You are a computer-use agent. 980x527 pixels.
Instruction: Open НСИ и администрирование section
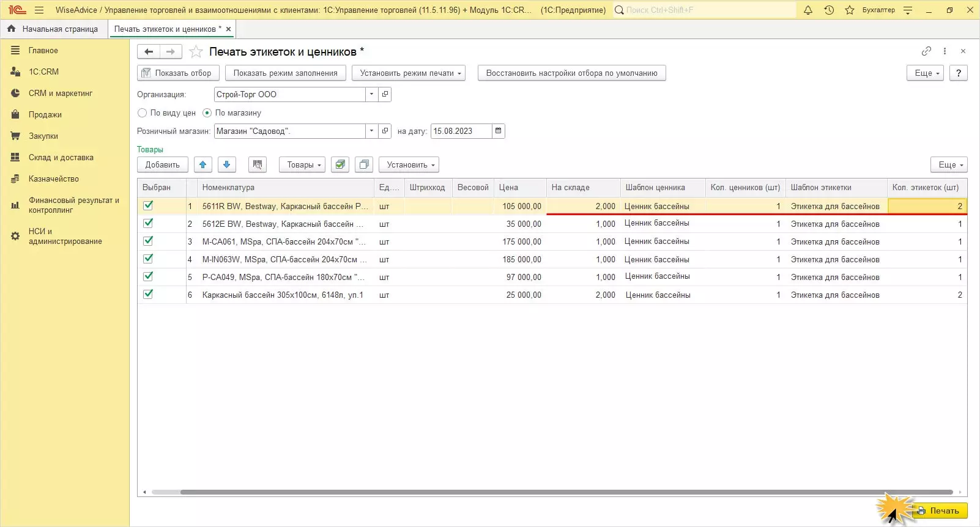tap(65, 236)
